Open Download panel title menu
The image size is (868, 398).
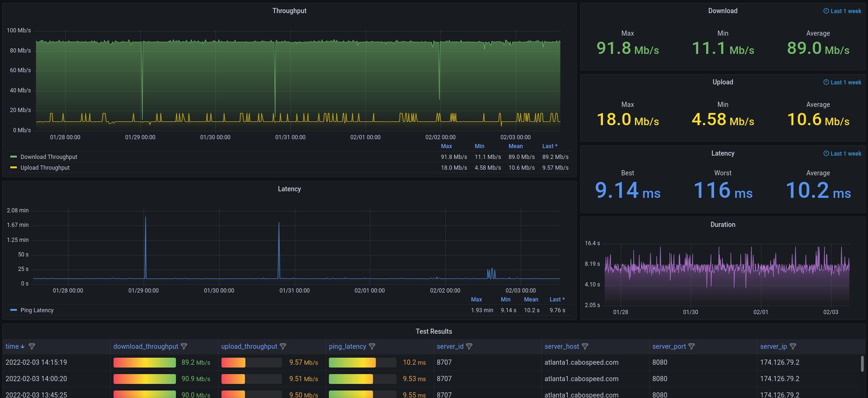723,11
